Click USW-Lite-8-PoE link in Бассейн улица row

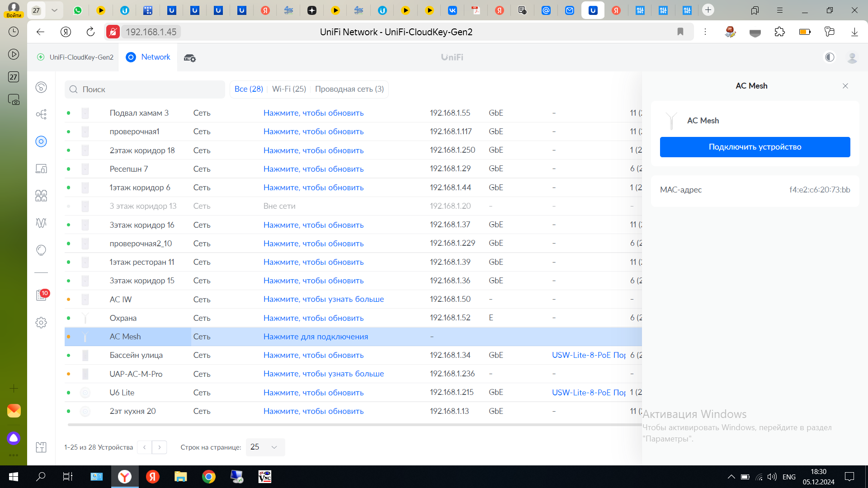pos(589,355)
